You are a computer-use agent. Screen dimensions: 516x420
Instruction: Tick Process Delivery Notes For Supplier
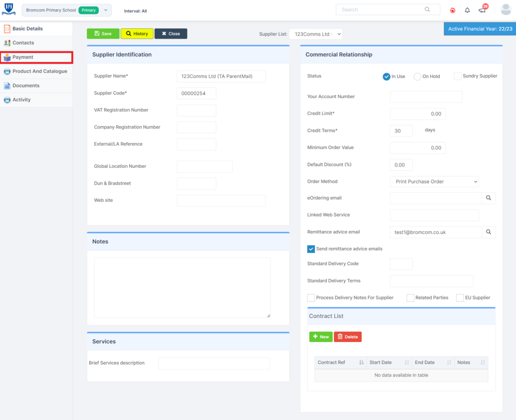pyautogui.click(x=311, y=298)
